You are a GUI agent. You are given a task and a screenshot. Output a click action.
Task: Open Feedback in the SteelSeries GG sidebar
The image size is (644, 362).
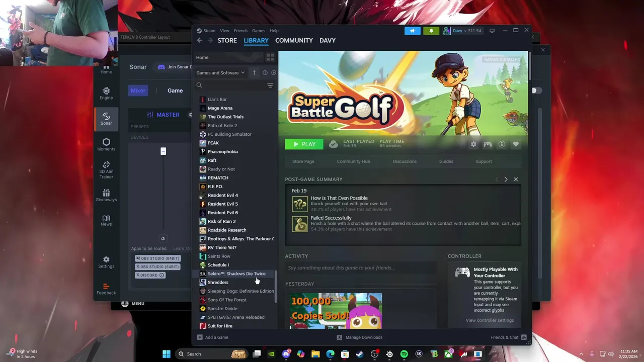pos(106,289)
